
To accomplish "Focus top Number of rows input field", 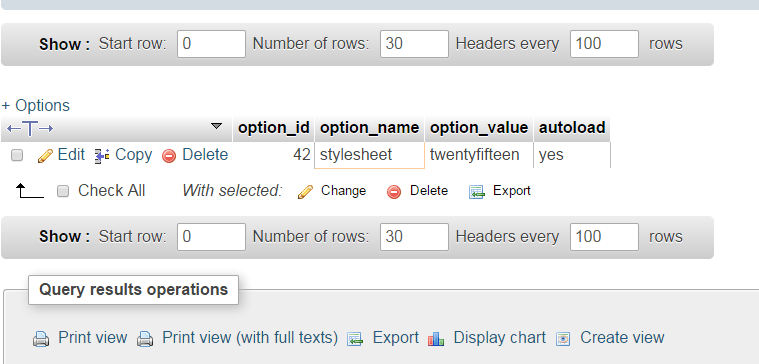I will click(414, 44).
